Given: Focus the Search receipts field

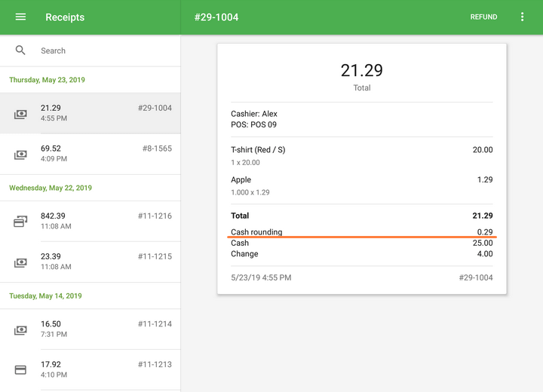Looking at the screenshot, I should click(x=106, y=51).
